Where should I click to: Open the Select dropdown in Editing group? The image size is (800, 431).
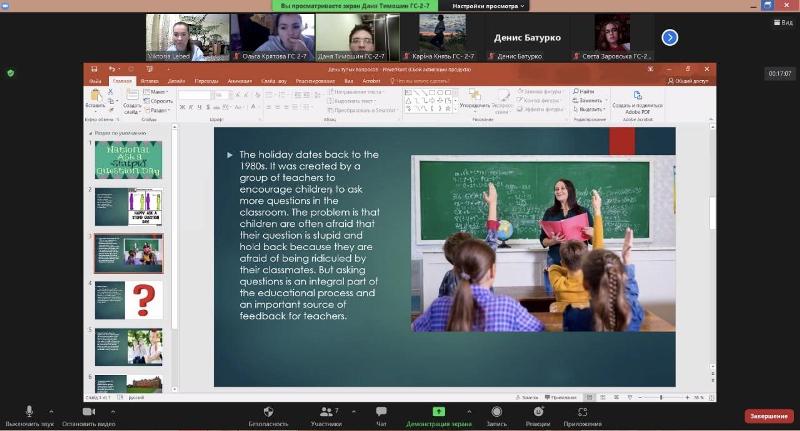click(589, 109)
